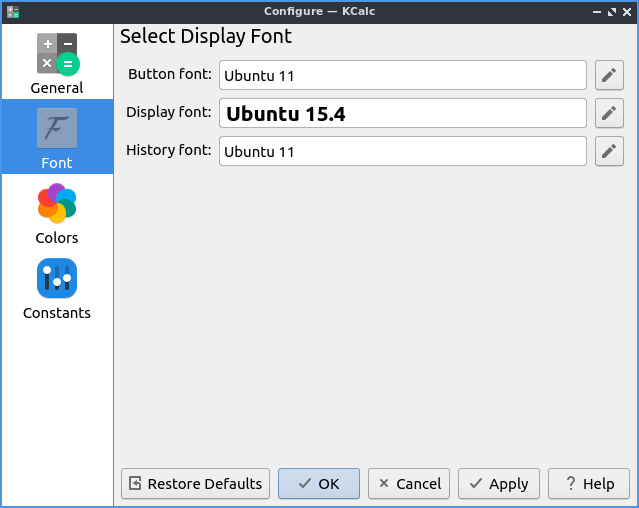The image size is (639, 508).
Task: Minimize the Configure window
Action: coord(597,11)
